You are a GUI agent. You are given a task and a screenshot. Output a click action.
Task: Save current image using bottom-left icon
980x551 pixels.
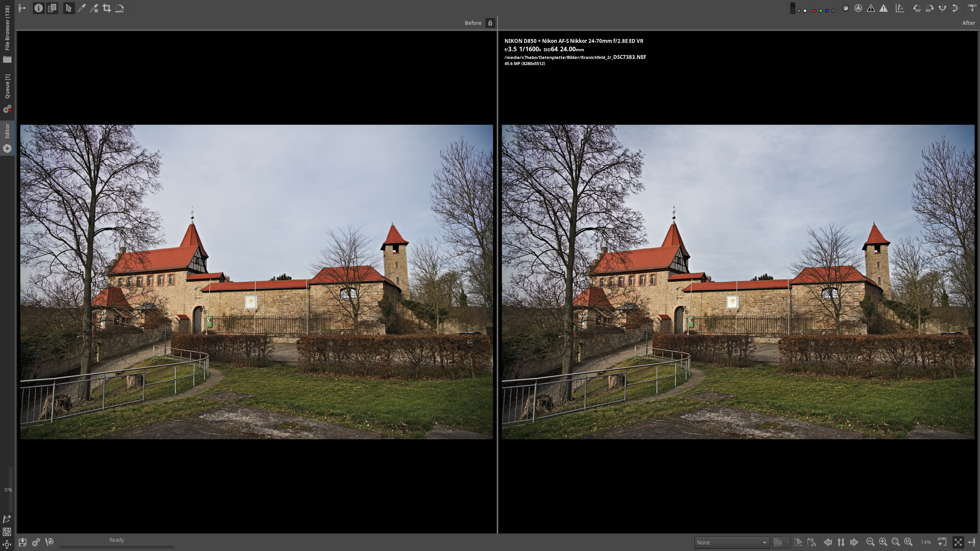pos(23,542)
